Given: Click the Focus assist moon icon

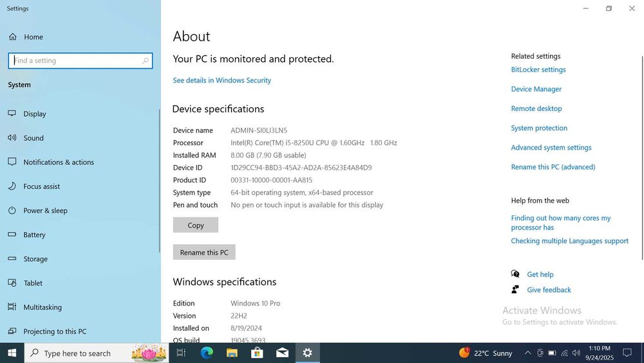Looking at the screenshot, I should [12, 186].
